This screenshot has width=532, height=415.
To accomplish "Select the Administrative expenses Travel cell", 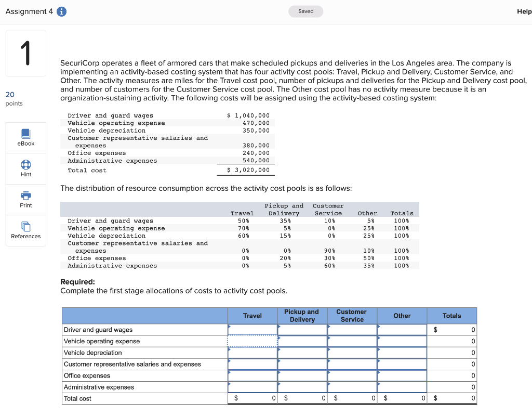I will (x=252, y=387).
